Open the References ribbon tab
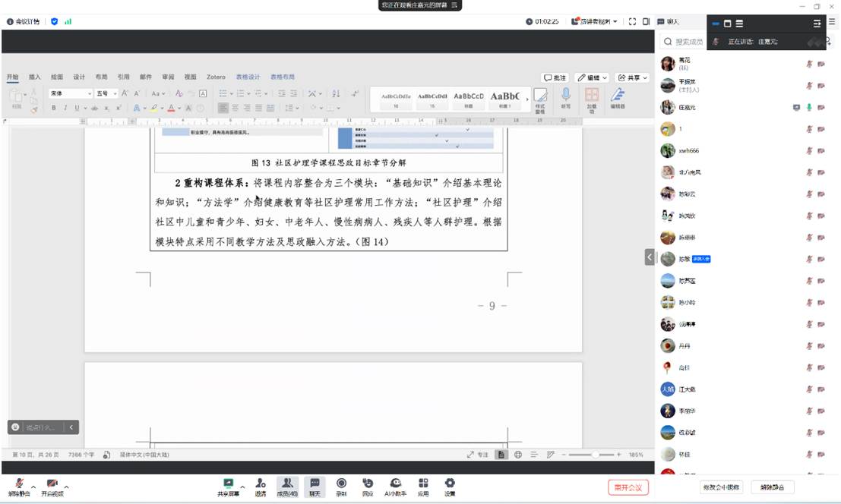 (123, 77)
